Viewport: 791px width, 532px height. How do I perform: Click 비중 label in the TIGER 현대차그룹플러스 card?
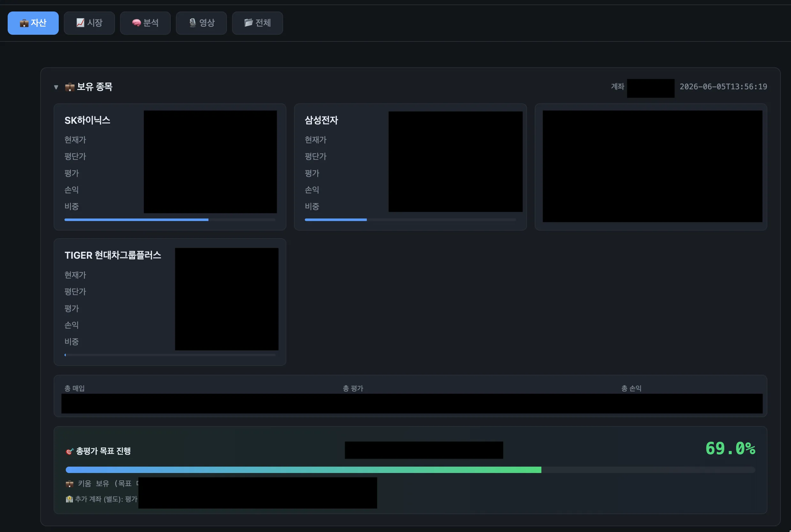(x=72, y=342)
